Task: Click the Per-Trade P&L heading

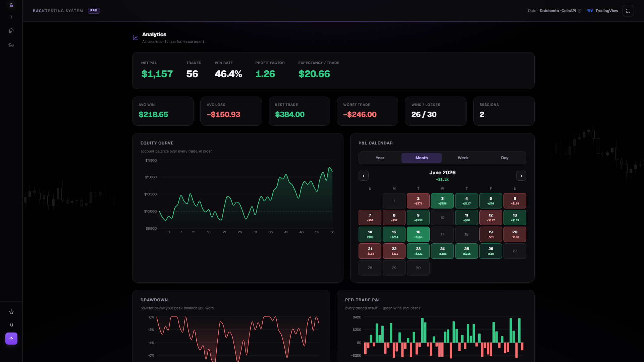Action: point(363,300)
